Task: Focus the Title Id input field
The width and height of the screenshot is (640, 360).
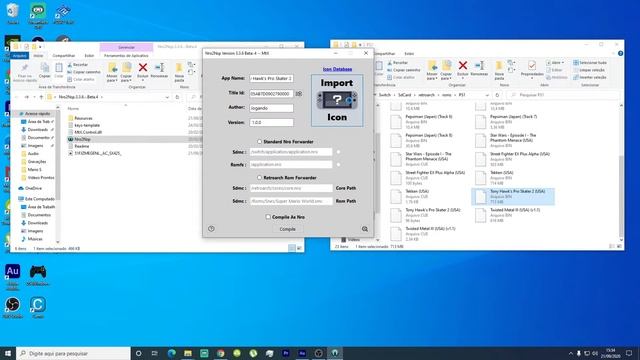Action: [271, 94]
